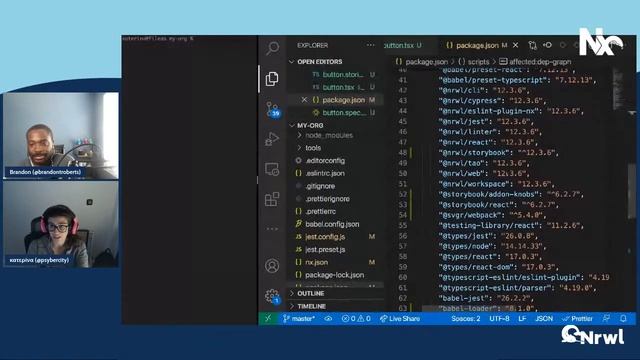This screenshot has width=640, height=360.
Task: Click line number 48 in the gutter
Action: coord(402,152)
